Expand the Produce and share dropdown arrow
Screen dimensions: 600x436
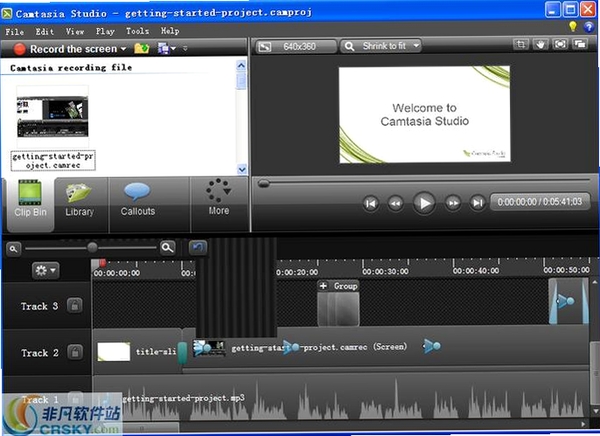[x=173, y=49]
